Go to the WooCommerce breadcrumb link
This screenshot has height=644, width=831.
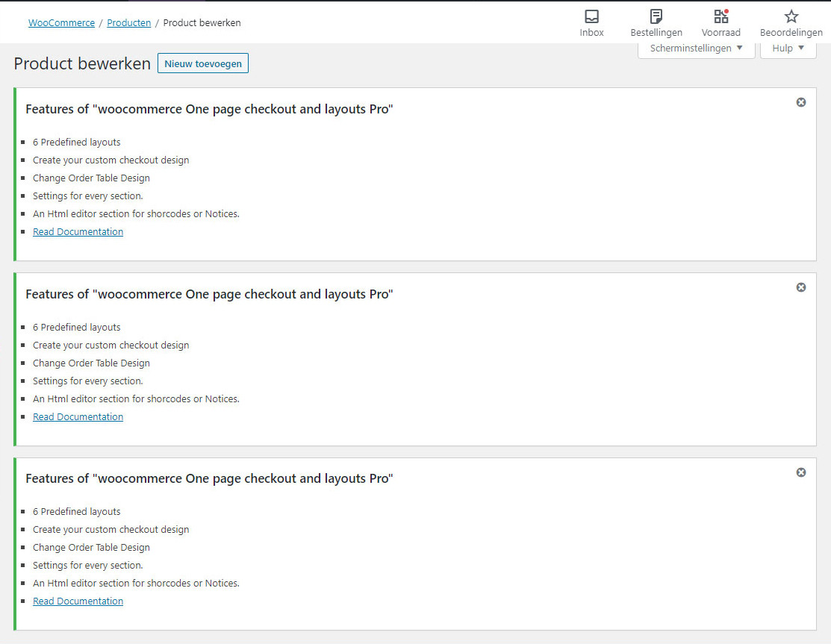(61, 23)
